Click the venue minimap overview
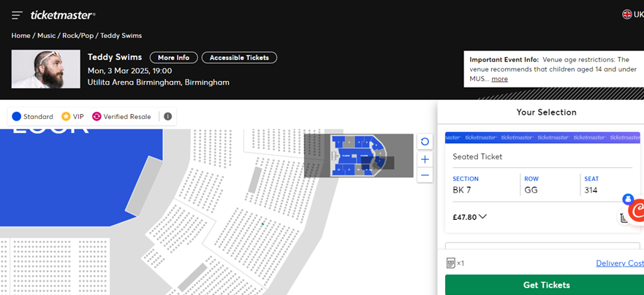The image size is (644, 295). tap(358, 156)
